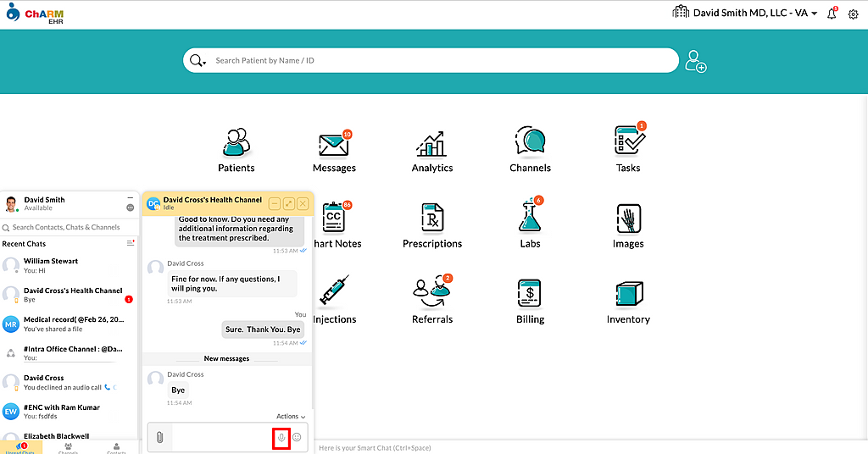Click the paperclip attachment icon
The image size is (868, 454).
coord(159,438)
